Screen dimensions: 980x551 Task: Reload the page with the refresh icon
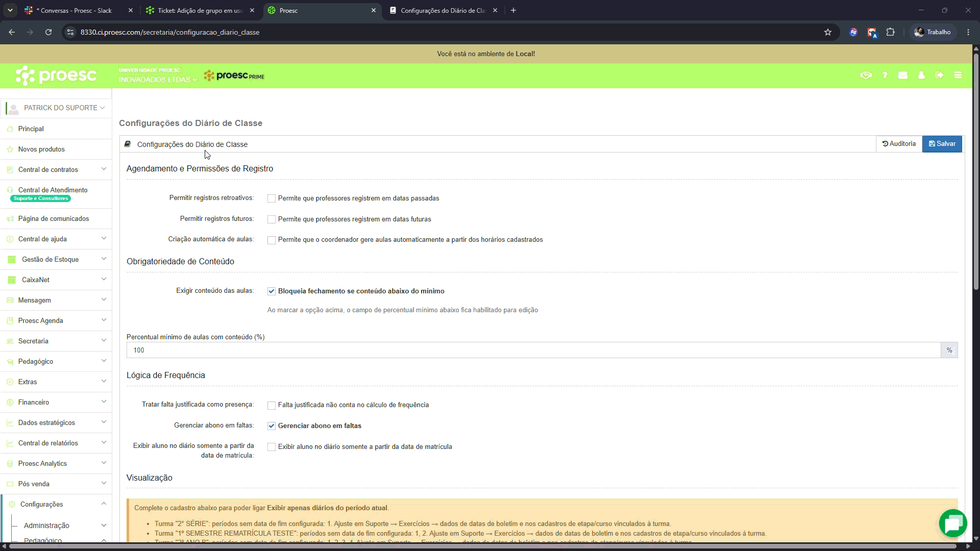[48, 32]
